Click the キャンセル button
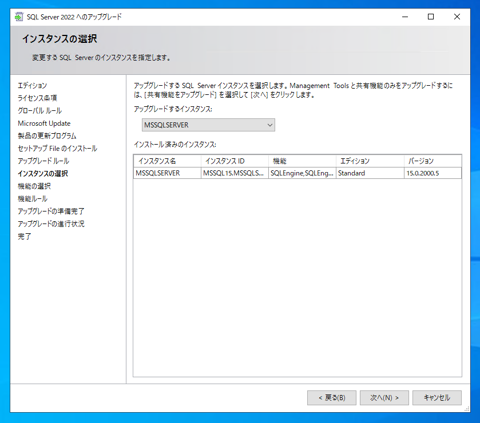Viewport: 480px width, 423px height. [x=437, y=398]
